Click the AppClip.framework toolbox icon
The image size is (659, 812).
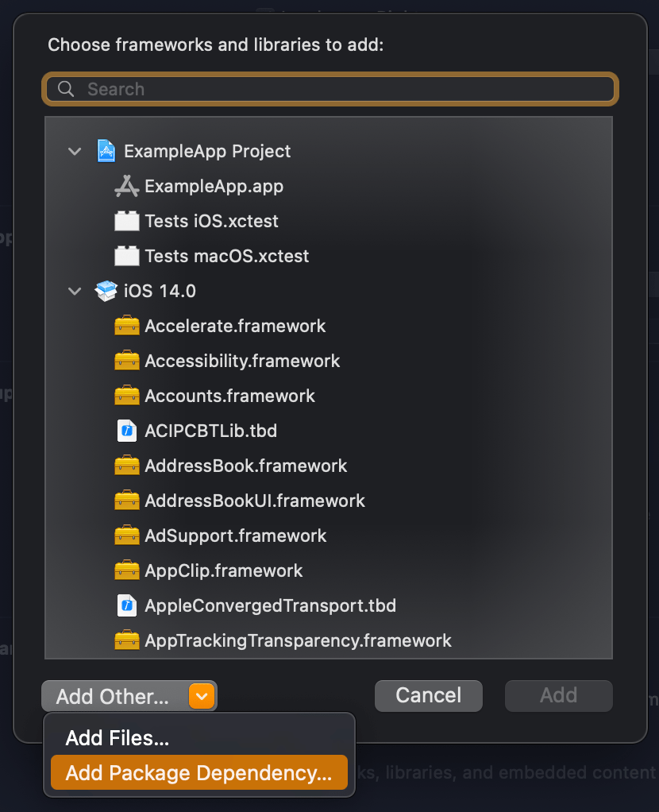click(127, 571)
